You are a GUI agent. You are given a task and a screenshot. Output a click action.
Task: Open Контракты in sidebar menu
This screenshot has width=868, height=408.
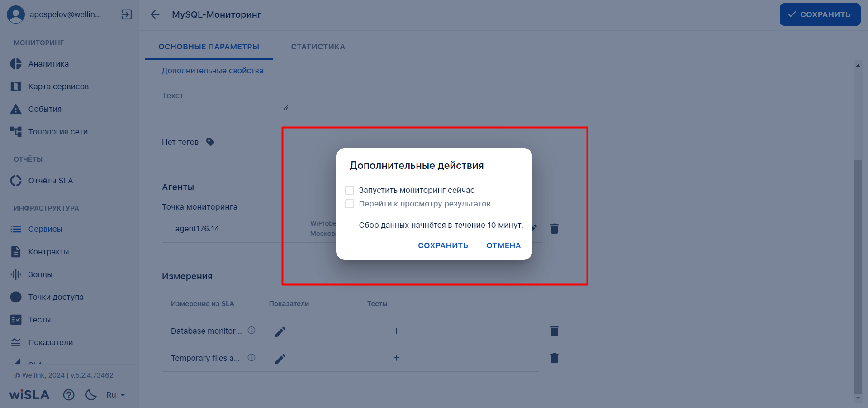click(x=48, y=252)
